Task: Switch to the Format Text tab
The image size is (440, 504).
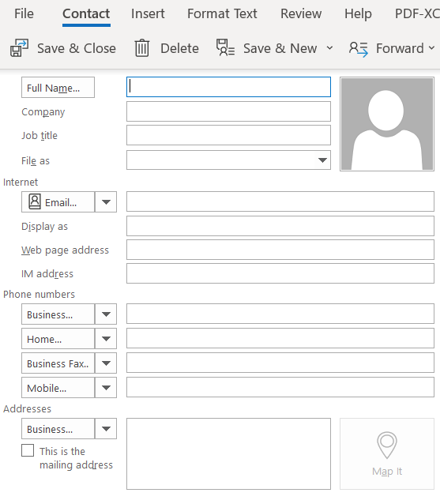Action: (x=222, y=13)
